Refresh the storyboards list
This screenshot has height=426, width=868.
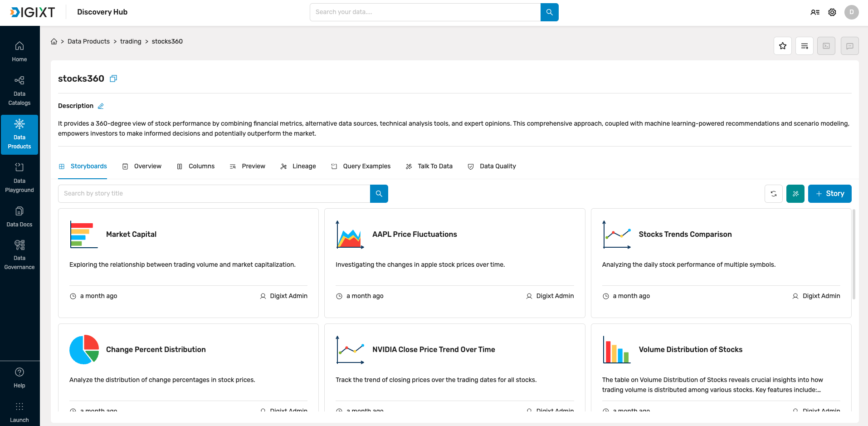click(x=773, y=194)
